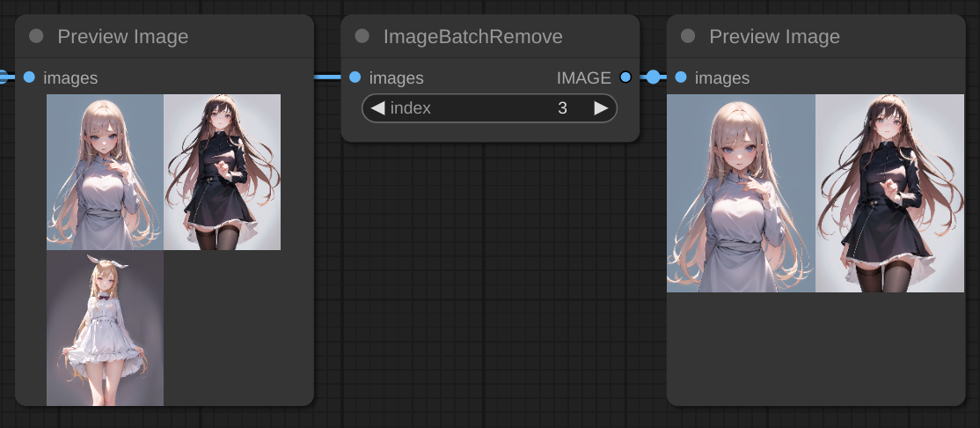The width and height of the screenshot is (980, 428).
Task: Open the white-dress girl with hair ribbon thumbnail
Action: point(105,328)
